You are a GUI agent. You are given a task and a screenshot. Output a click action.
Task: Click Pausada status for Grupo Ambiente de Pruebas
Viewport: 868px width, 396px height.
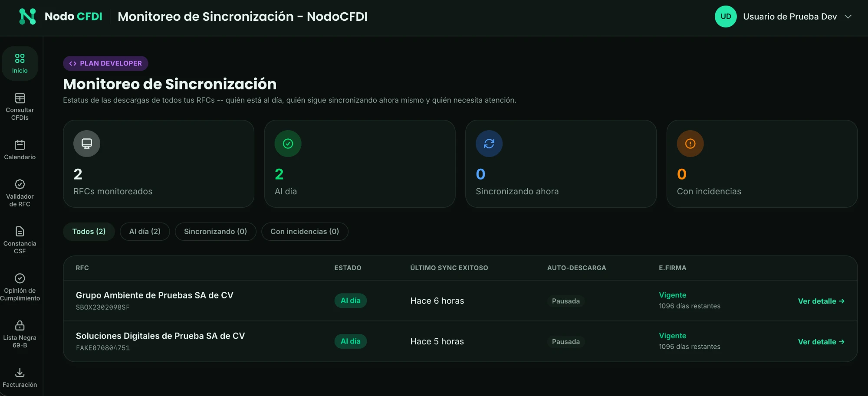566,301
